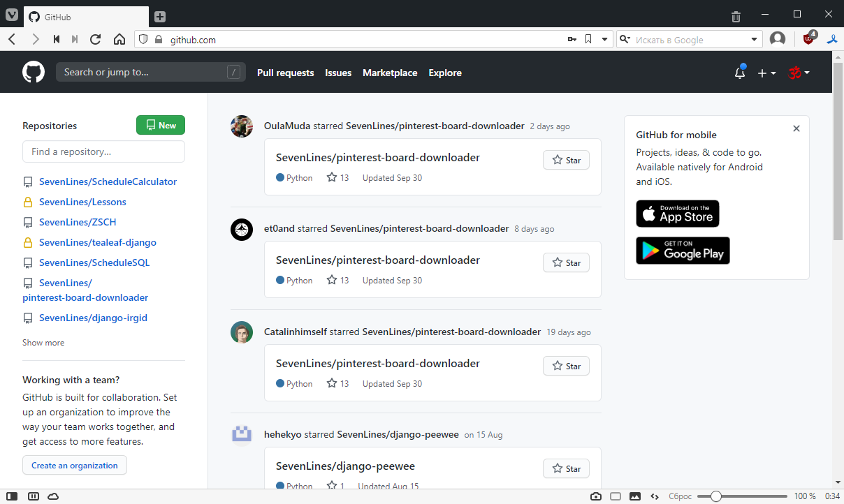This screenshot has height=504, width=844.
Task: Click the GitHub octocat logo in header
Action: point(34,72)
